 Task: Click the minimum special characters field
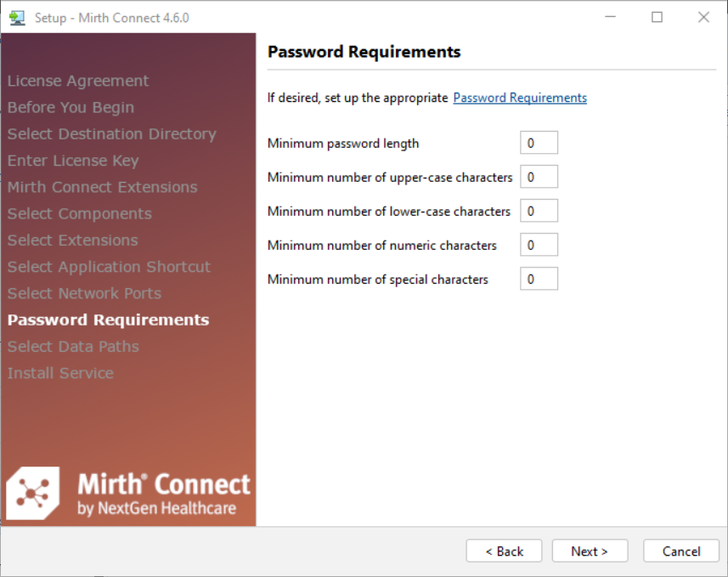539,279
